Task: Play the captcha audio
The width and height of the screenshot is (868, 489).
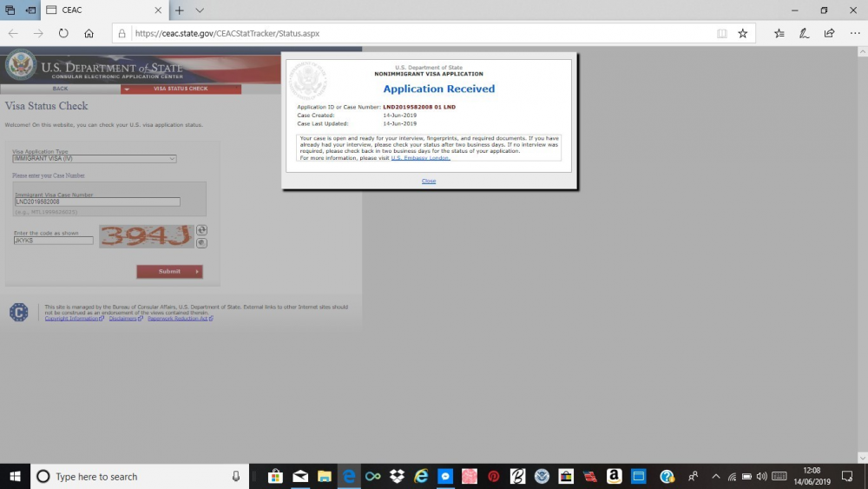Action: [201, 243]
